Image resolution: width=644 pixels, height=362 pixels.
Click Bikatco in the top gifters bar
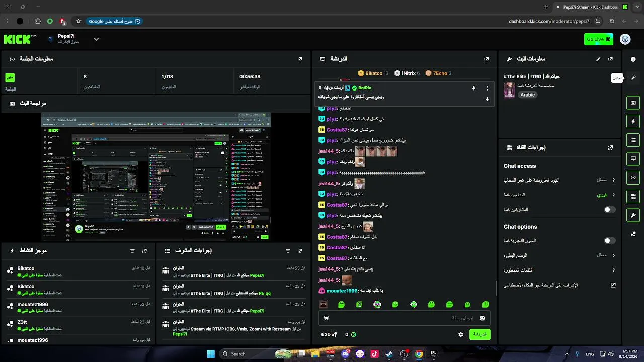373,73
